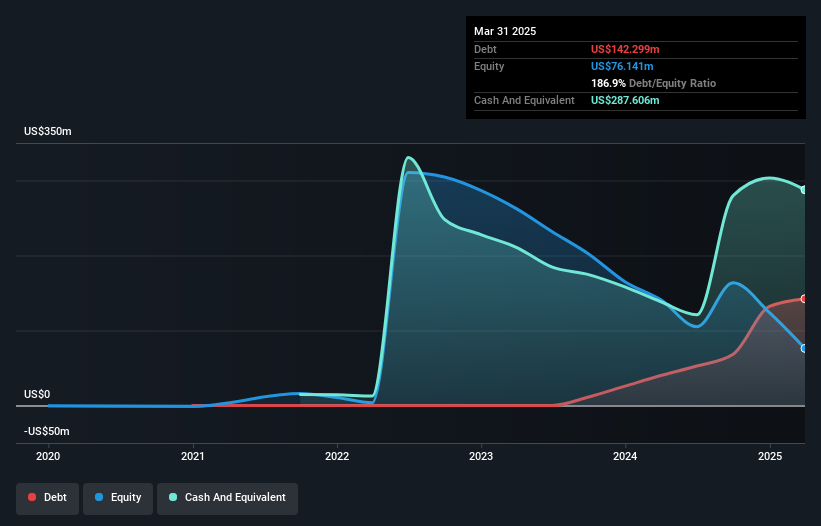The width and height of the screenshot is (821, 526).
Task: Click the -US$50m y-axis label
Action: tap(47, 431)
